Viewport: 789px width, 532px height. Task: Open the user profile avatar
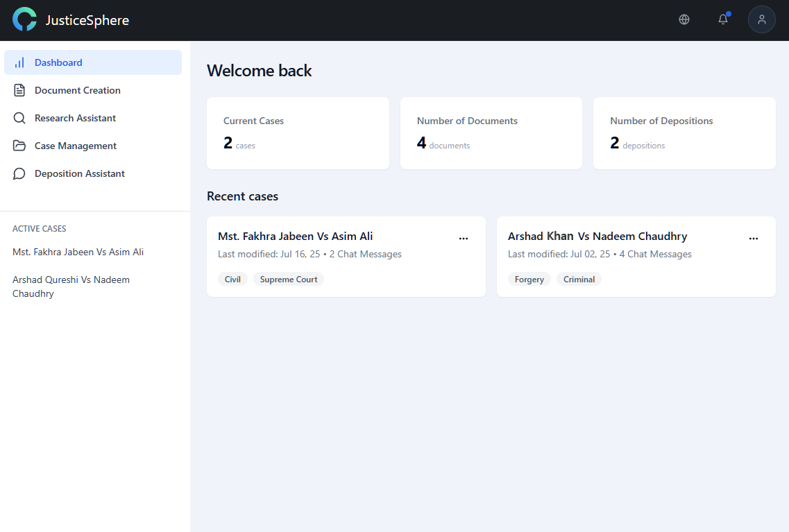pyautogui.click(x=761, y=19)
